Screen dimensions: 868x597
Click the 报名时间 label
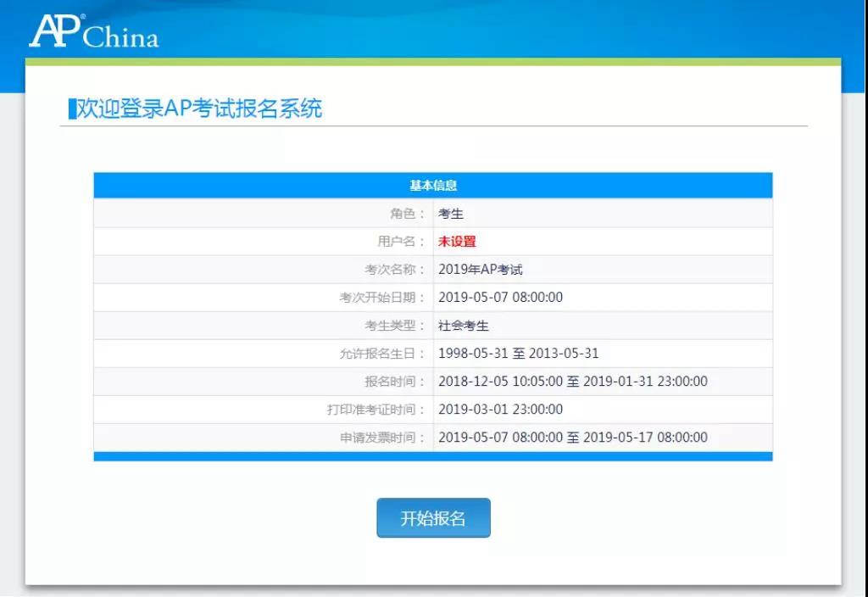pyautogui.click(x=395, y=382)
